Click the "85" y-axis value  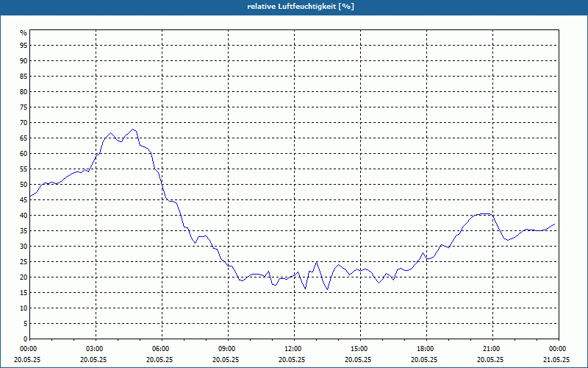click(24, 77)
